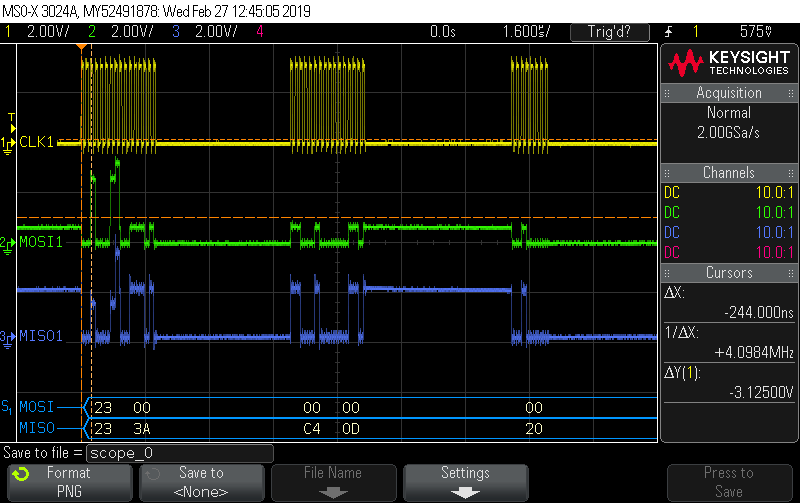
Task: Click the title bar date timestamp
Action: tap(236, 11)
